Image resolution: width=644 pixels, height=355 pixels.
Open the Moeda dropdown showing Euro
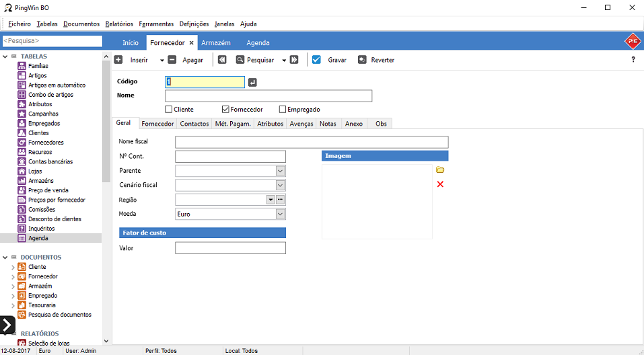pyautogui.click(x=281, y=214)
